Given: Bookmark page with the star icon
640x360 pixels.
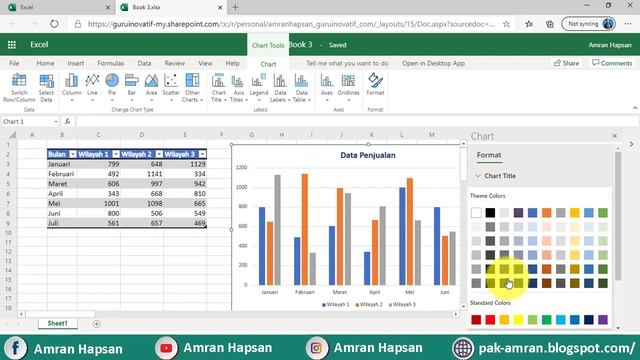Looking at the screenshot, I should (x=506, y=24).
